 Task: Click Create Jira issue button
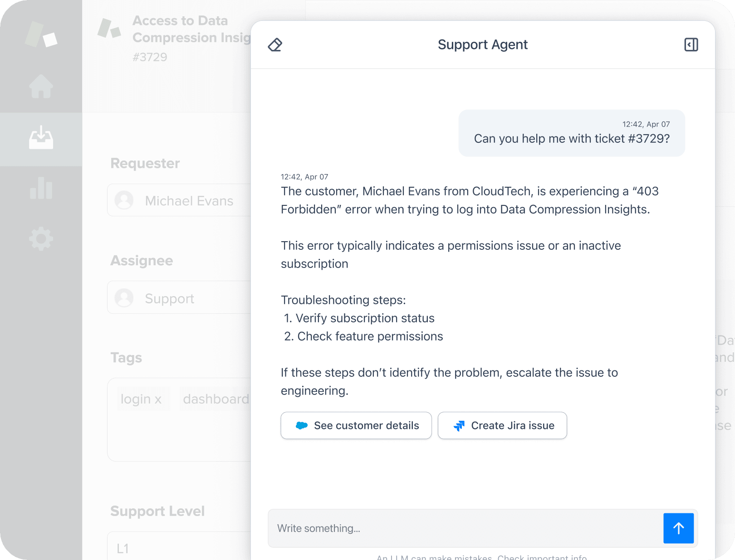(502, 425)
